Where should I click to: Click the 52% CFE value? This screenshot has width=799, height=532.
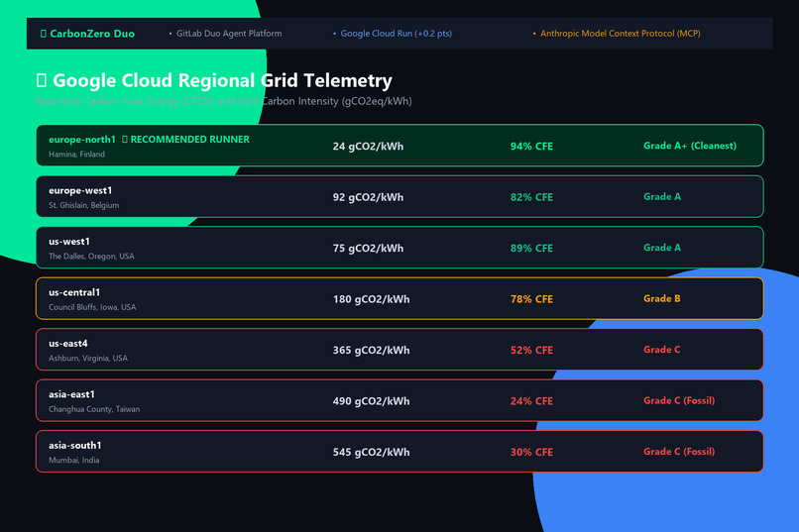click(531, 350)
